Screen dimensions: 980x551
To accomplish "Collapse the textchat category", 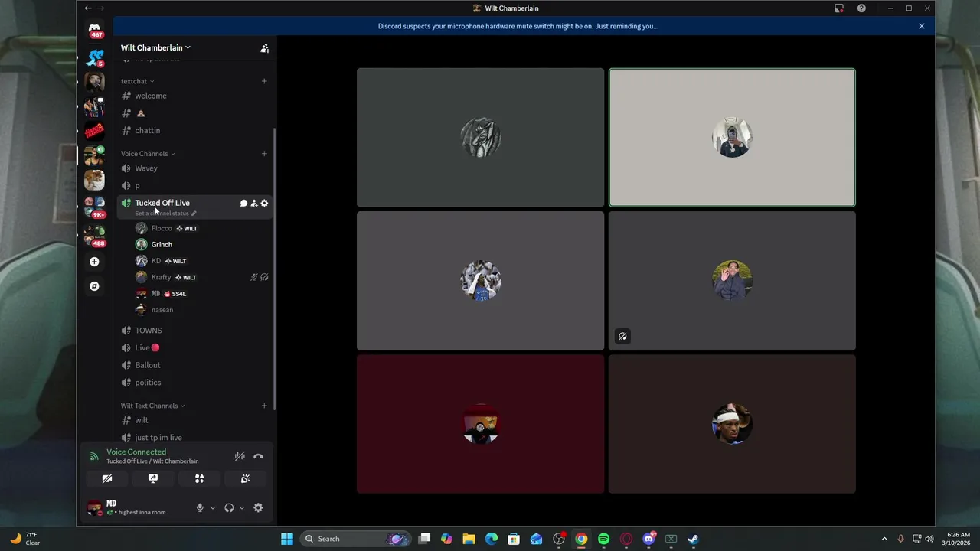I will click(x=137, y=81).
